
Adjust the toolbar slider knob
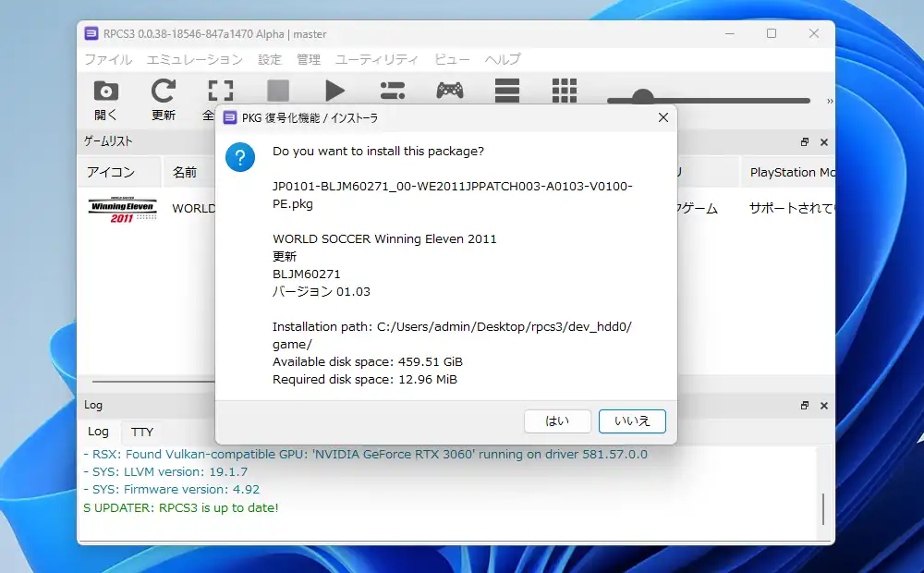[x=642, y=96]
